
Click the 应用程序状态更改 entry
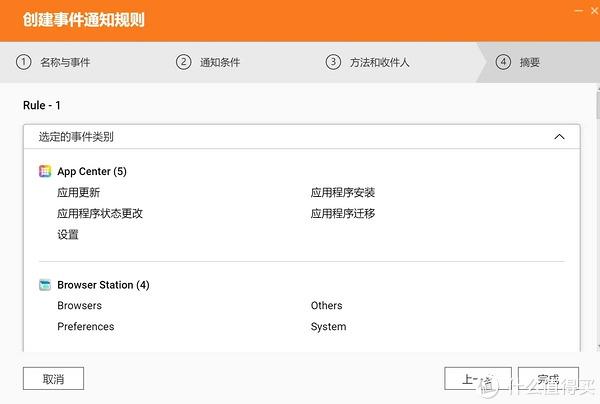(x=100, y=213)
